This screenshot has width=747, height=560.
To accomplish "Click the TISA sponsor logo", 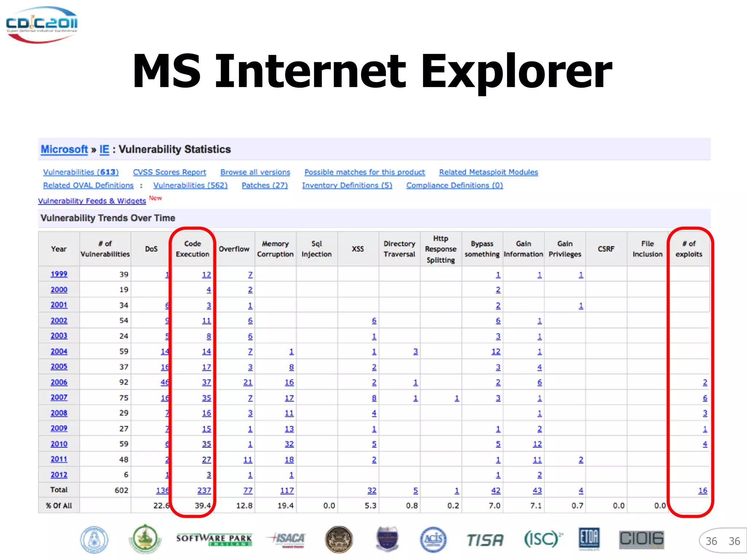I will coord(485,540).
